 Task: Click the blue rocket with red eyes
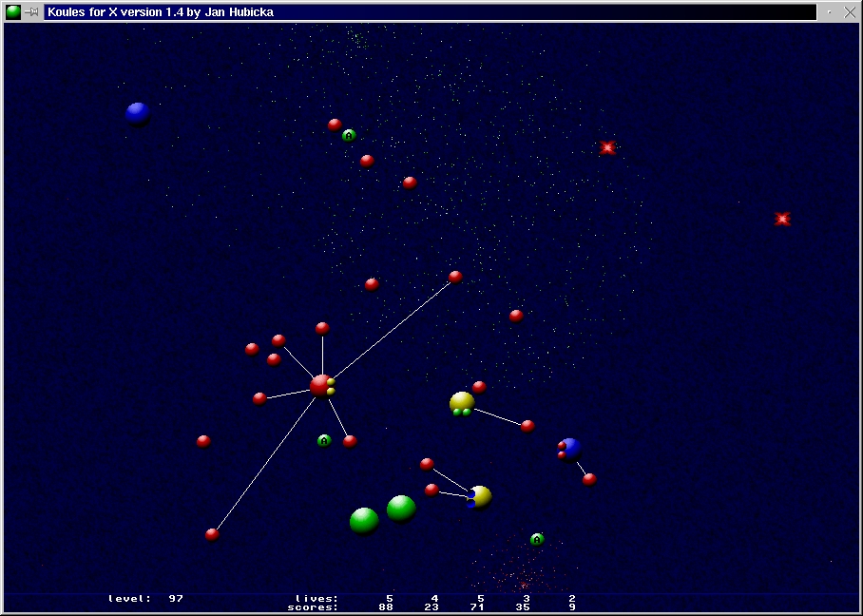click(569, 448)
